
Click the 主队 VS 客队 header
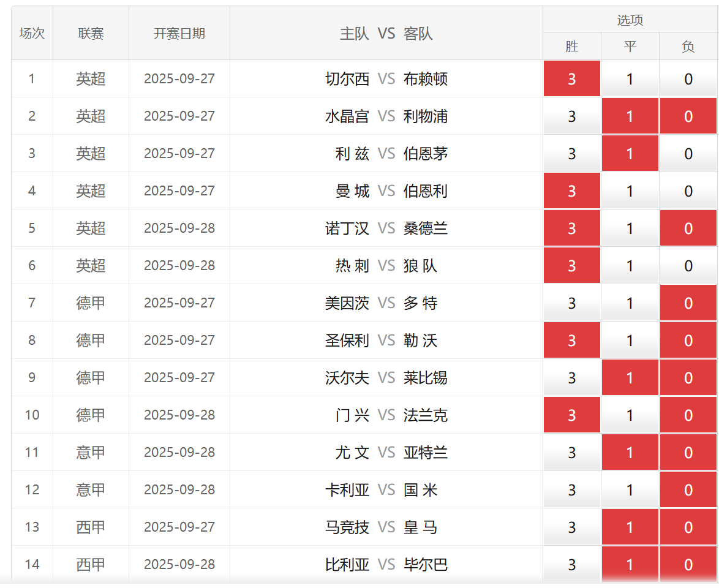click(x=386, y=34)
